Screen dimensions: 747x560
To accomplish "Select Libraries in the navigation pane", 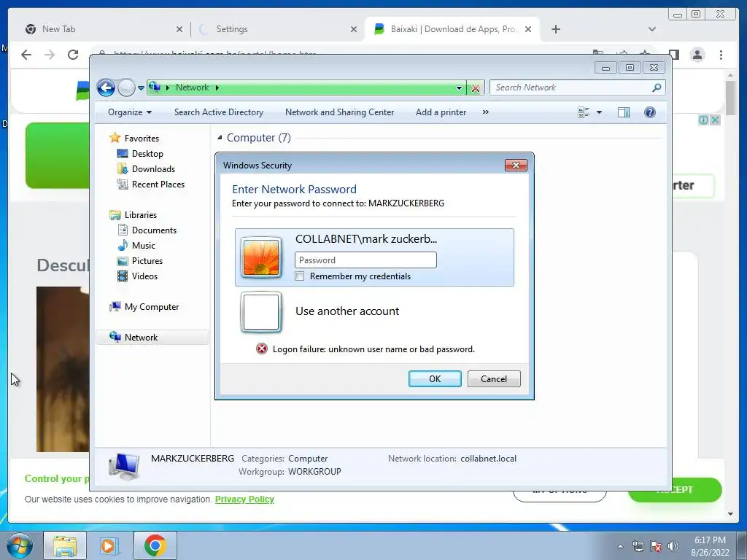I will (x=141, y=215).
